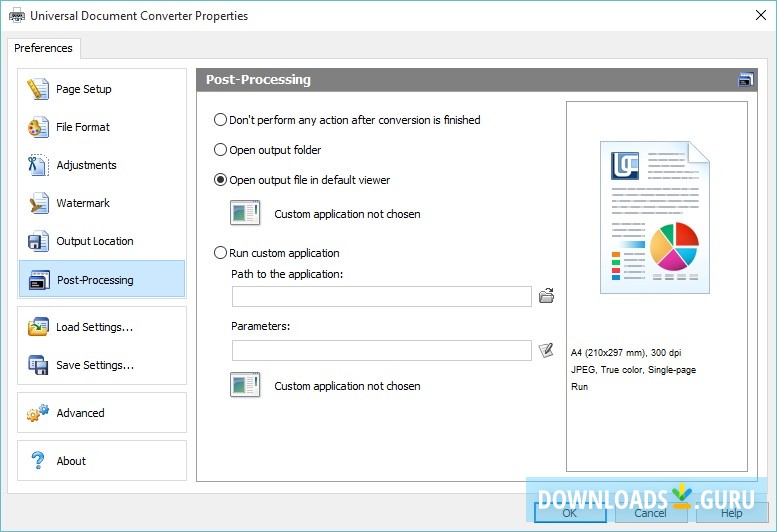The width and height of the screenshot is (777, 532).
Task: Switch to the Preferences tab
Action: click(43, 48)
